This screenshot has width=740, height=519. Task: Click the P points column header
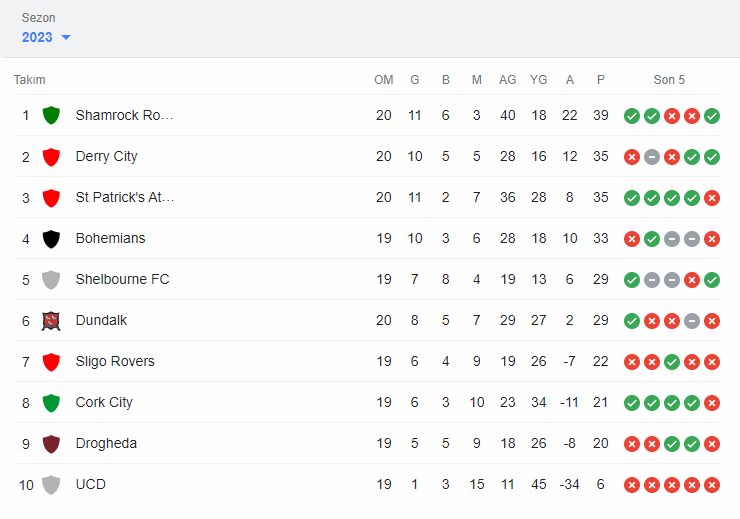[x=600, y=80]
